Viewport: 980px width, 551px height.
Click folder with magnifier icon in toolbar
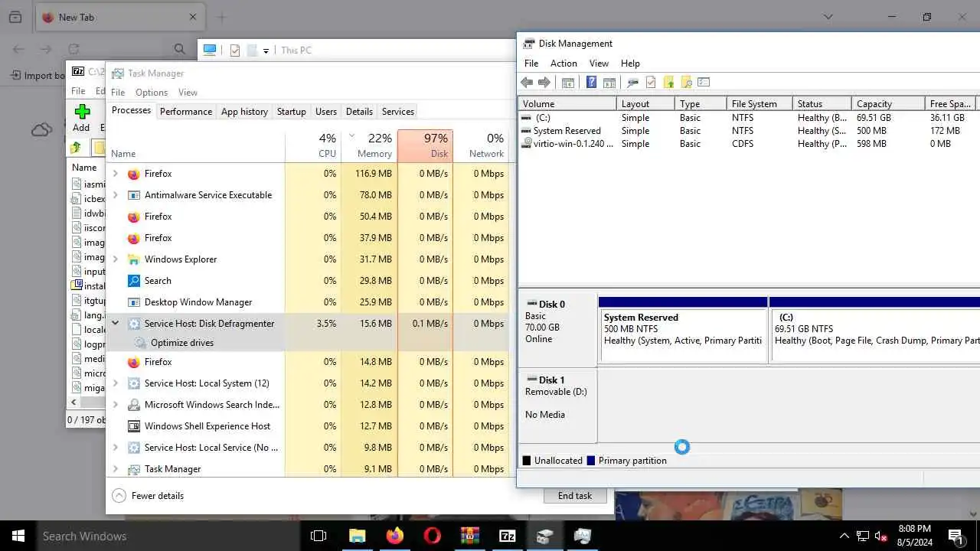(686, 83)
